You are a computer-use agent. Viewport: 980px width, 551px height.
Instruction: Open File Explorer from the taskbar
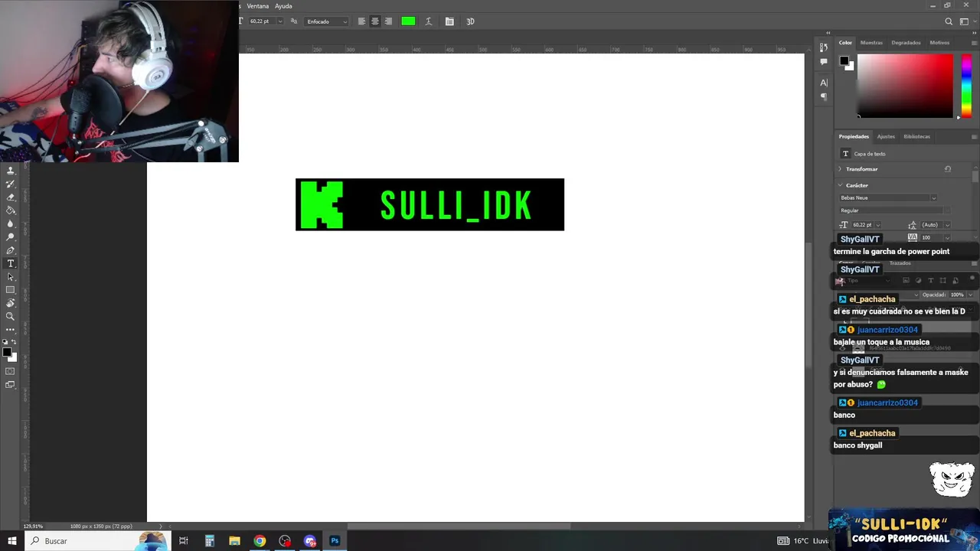click(234, 541)
